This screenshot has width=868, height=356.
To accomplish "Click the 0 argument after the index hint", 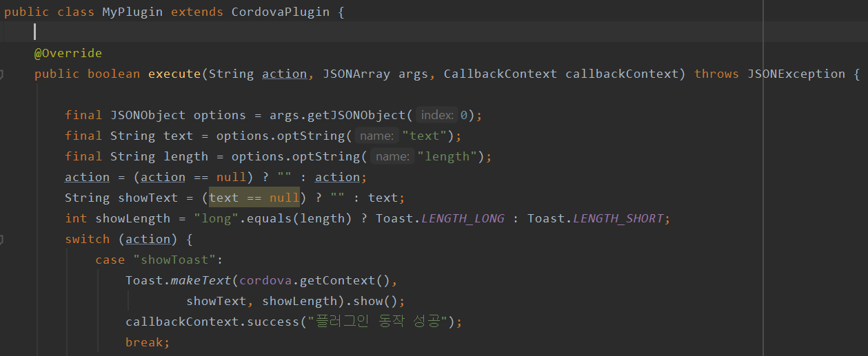I will click(464, 115).
